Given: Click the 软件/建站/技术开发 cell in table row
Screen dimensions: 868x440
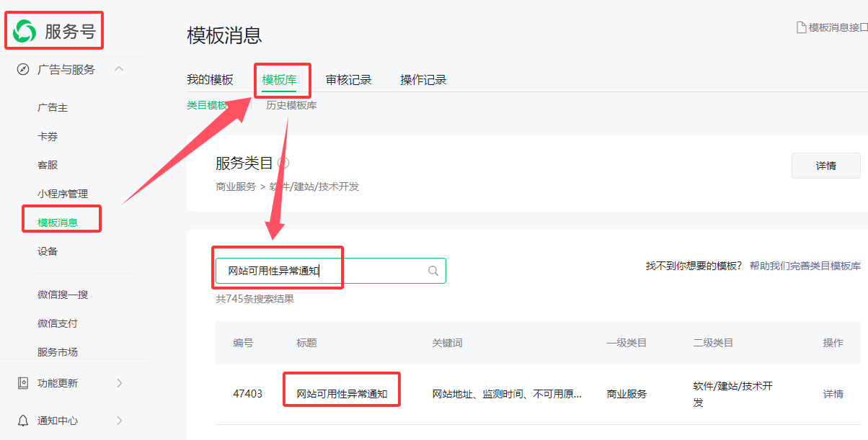Looking at the screenshot, I should pyautogui.click(x=732, y=394).
